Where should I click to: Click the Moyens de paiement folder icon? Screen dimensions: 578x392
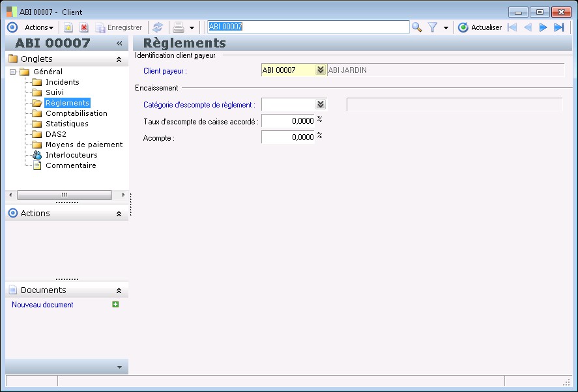pos(37,145)
